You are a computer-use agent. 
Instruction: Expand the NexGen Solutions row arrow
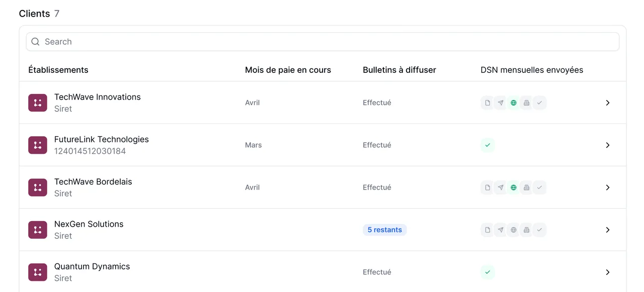point(607,230)
